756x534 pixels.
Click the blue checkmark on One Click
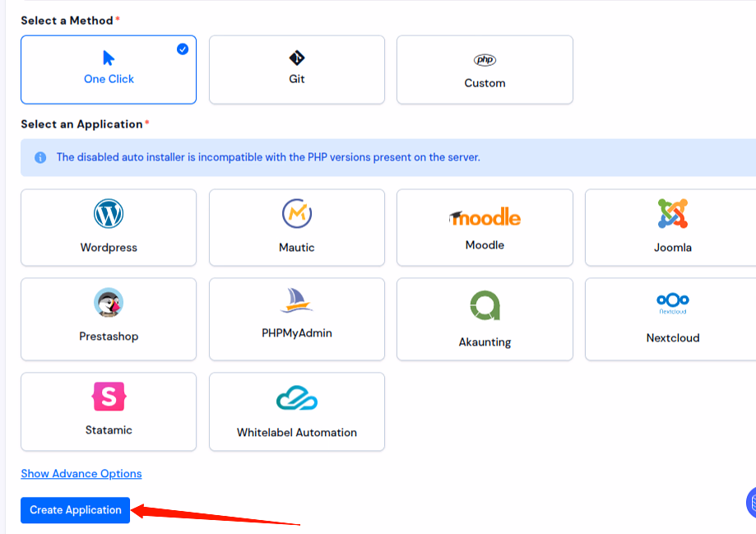183,49
